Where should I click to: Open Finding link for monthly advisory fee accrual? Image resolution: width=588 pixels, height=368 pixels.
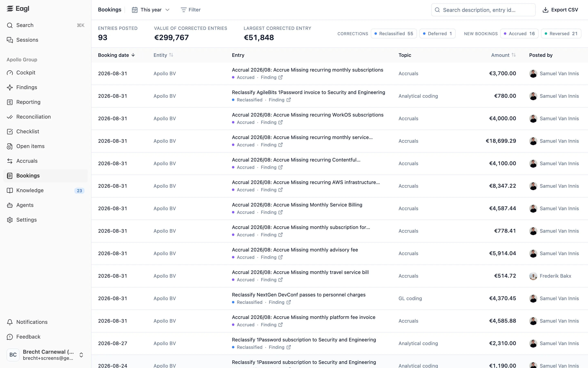tap(271, 257)
